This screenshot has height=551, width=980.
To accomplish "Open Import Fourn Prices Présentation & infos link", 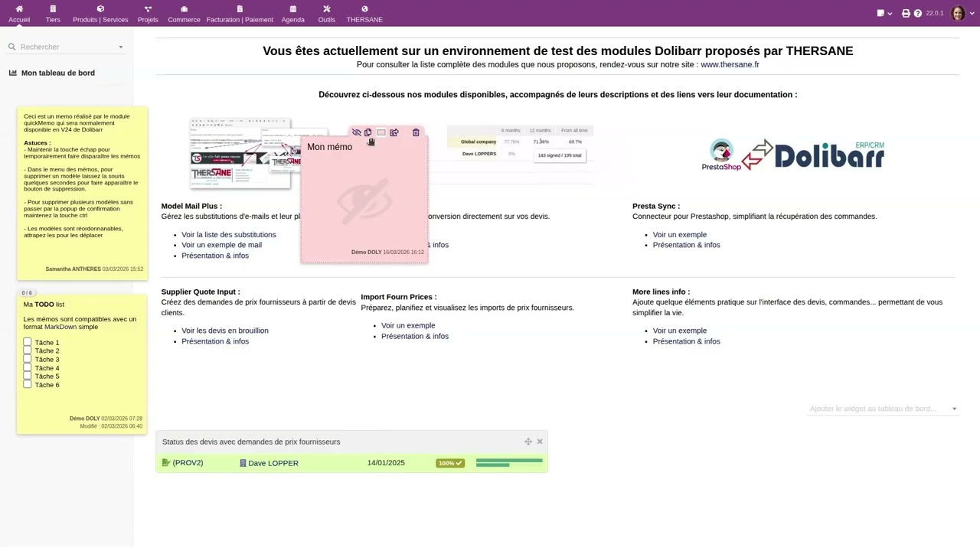I will coord(415,336).
